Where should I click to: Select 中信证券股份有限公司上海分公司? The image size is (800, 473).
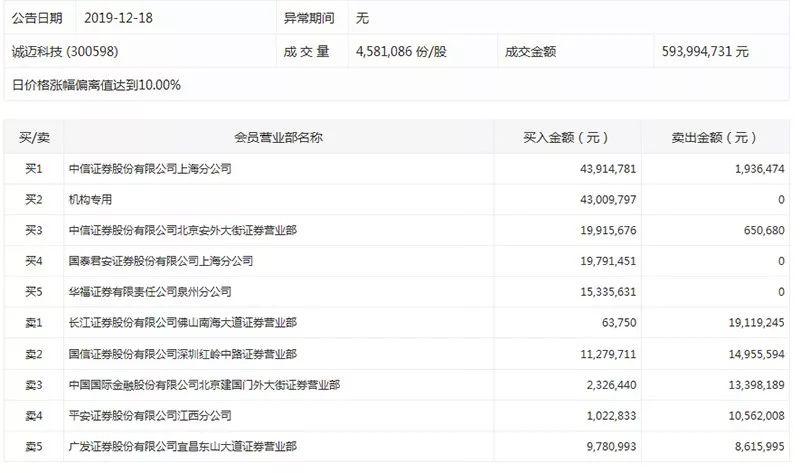tap(150, 169)
